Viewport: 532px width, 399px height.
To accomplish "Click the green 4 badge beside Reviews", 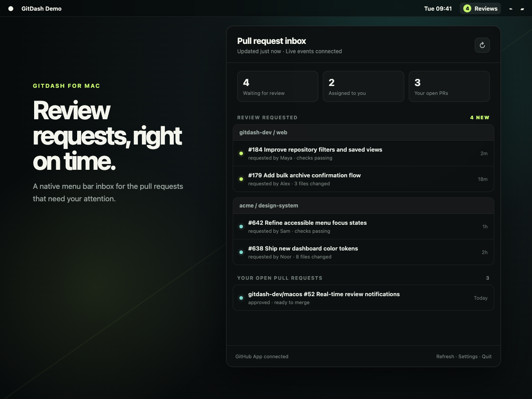I will (467, 8).
